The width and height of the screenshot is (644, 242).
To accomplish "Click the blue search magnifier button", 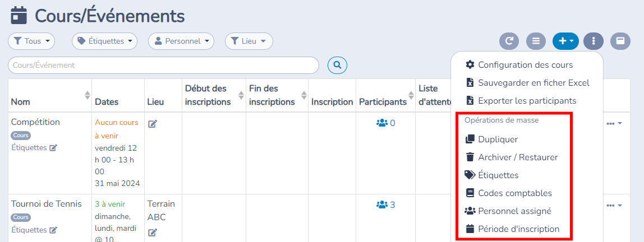I will point(337,65).
